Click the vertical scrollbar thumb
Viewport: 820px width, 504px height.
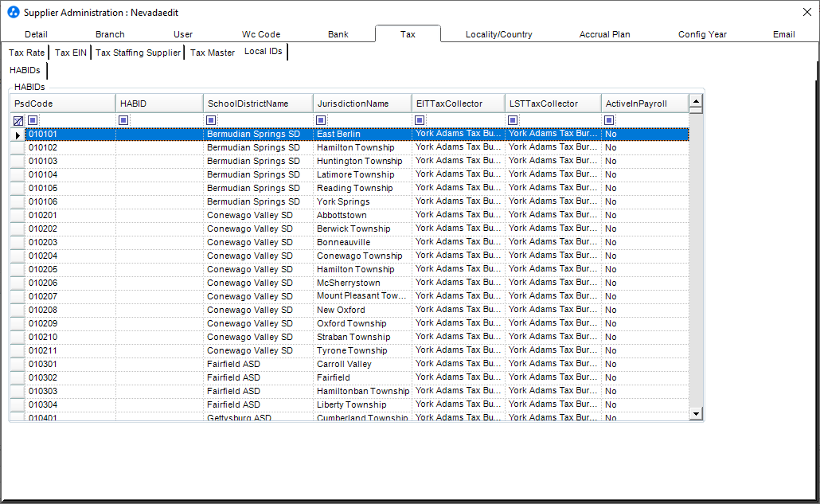(x=696, y=110)
